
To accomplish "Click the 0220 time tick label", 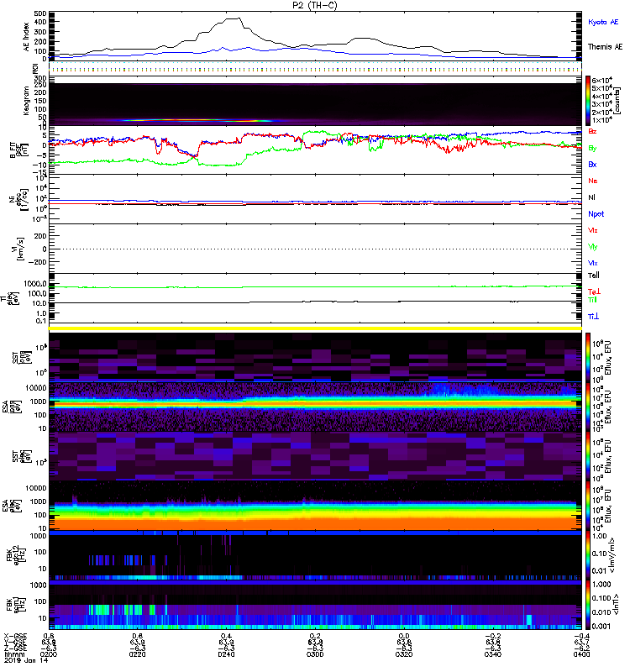I will tap(137, 654).
